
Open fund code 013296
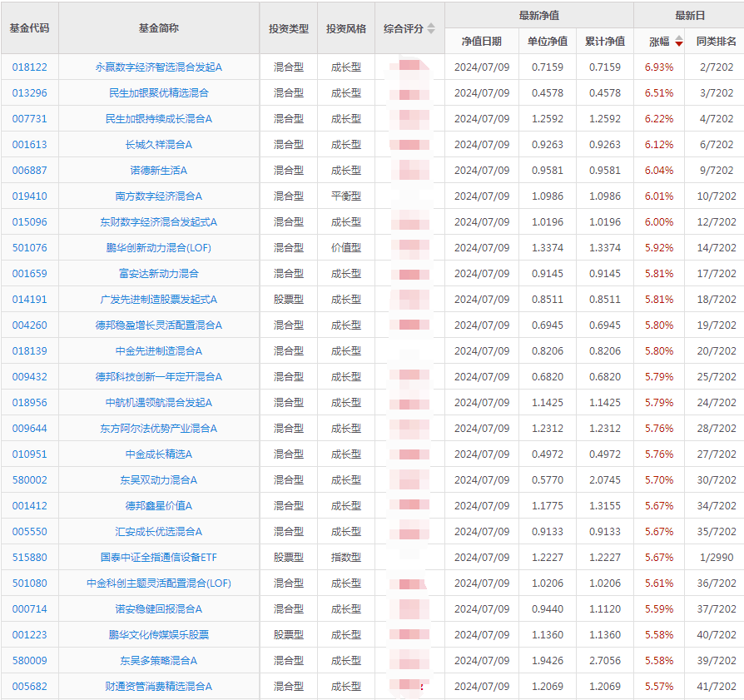tap(29, 92)
